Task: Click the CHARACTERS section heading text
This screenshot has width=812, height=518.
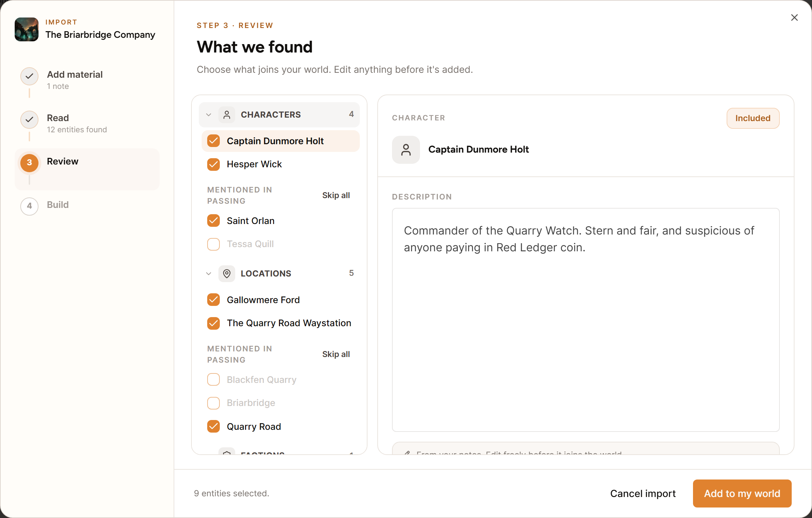Action: coord(271,115)
